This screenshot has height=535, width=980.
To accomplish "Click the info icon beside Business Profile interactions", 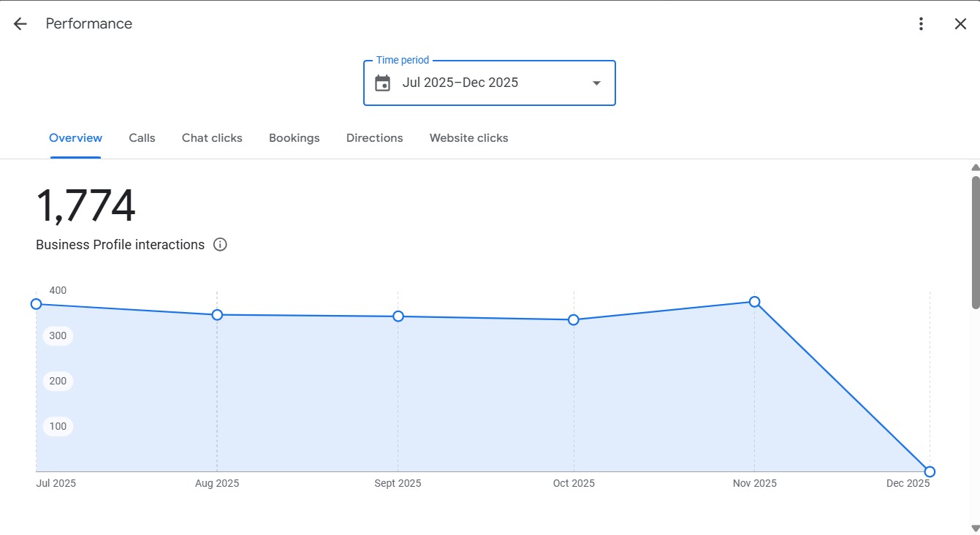I will (220, 245).
